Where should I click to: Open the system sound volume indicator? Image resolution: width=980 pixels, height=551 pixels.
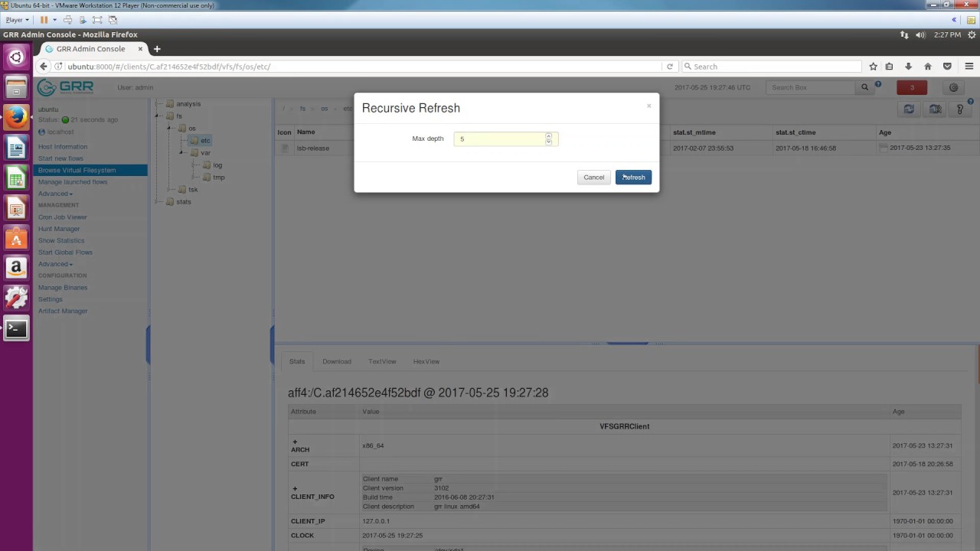tap(920, 34)
